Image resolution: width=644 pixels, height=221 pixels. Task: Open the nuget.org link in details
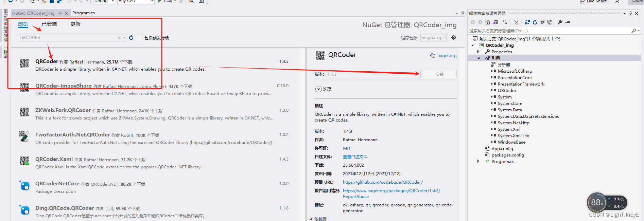(447, 56)
